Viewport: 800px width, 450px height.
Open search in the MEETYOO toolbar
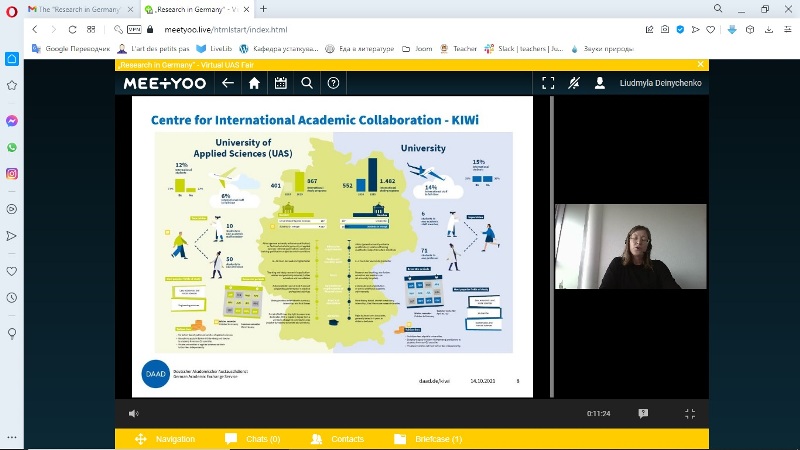point(307,83)
